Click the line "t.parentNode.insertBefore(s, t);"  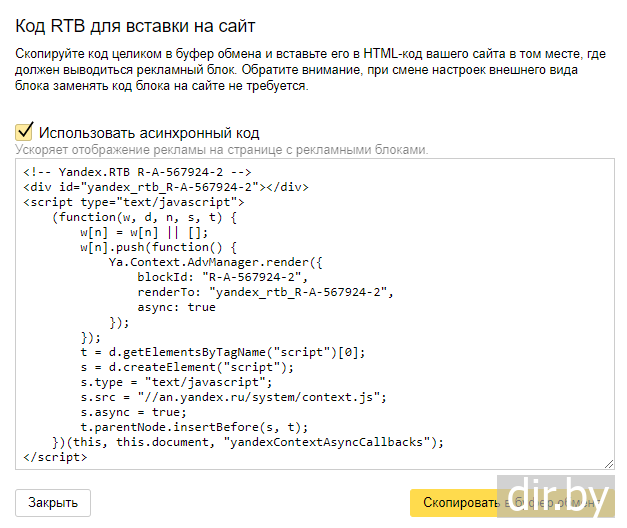point(194,427)
